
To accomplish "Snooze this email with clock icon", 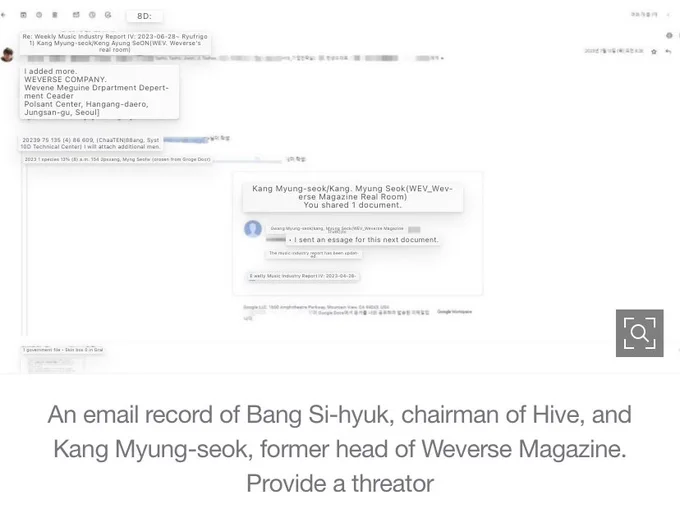I will coord(92,15).
